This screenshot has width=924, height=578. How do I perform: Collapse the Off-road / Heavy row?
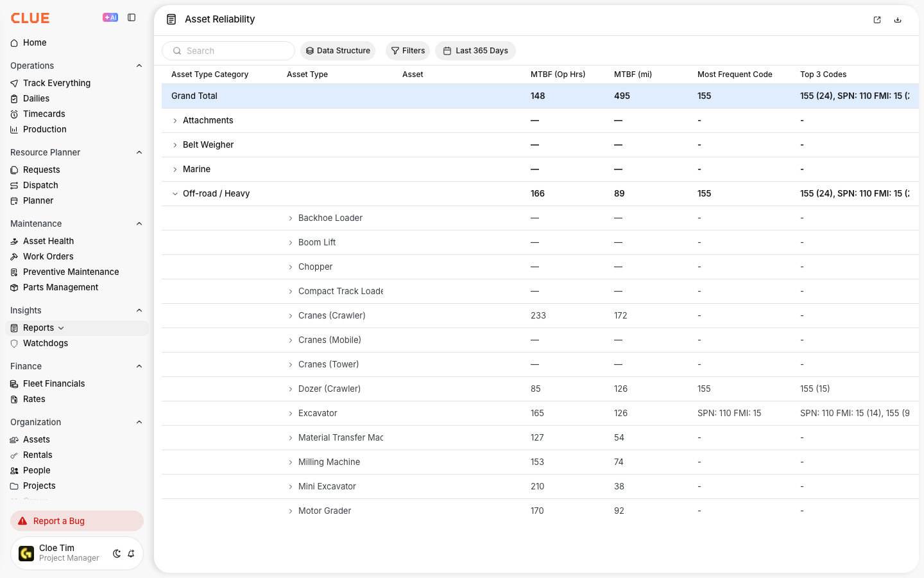(x=175, y=194)
